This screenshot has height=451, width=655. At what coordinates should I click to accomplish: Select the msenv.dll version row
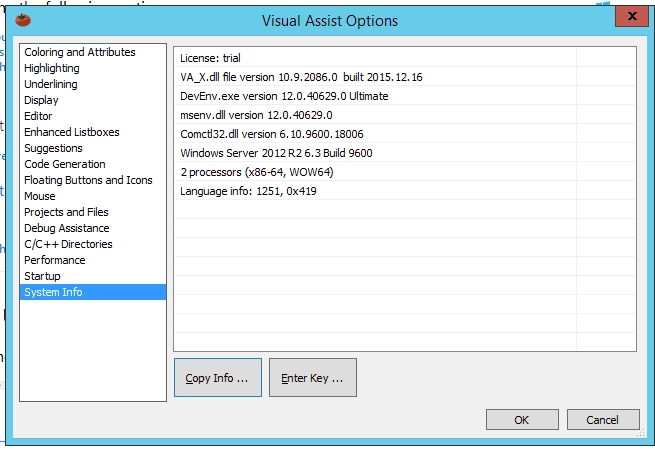tap(405, 115)
